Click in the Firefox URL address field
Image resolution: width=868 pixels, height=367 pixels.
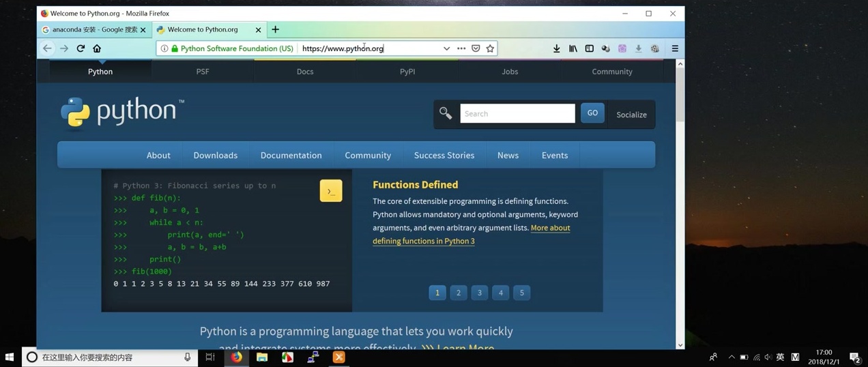click(x=368, y=48)
